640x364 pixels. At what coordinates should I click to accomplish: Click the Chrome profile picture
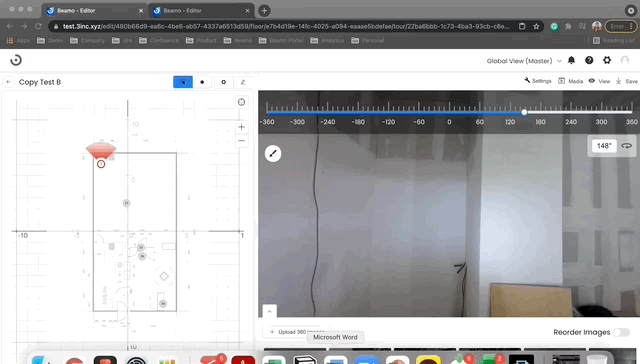(597, 27)
